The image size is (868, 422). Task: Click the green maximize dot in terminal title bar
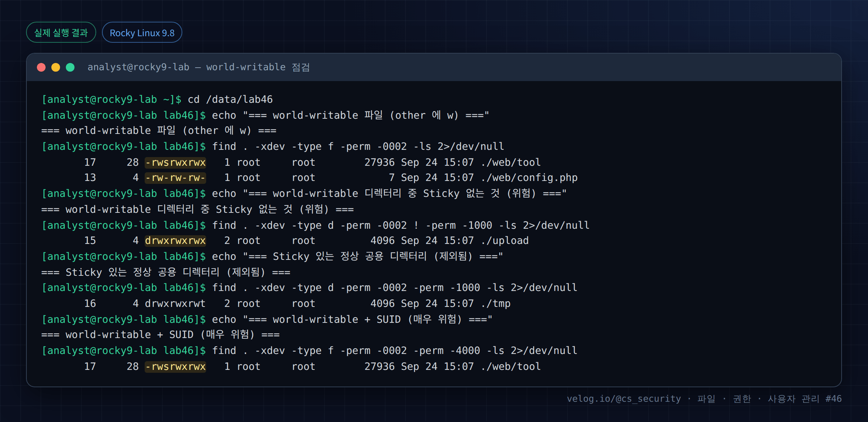click(70, 67)
